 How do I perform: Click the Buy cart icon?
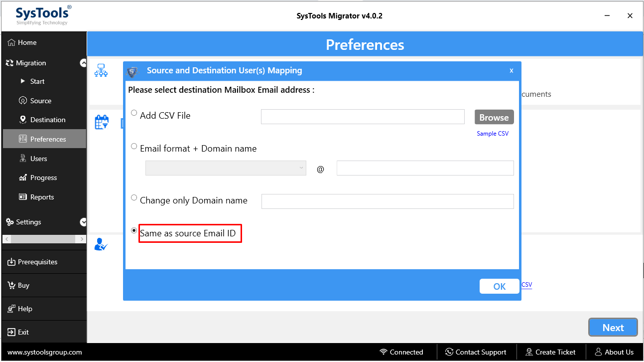click(11, 286)
